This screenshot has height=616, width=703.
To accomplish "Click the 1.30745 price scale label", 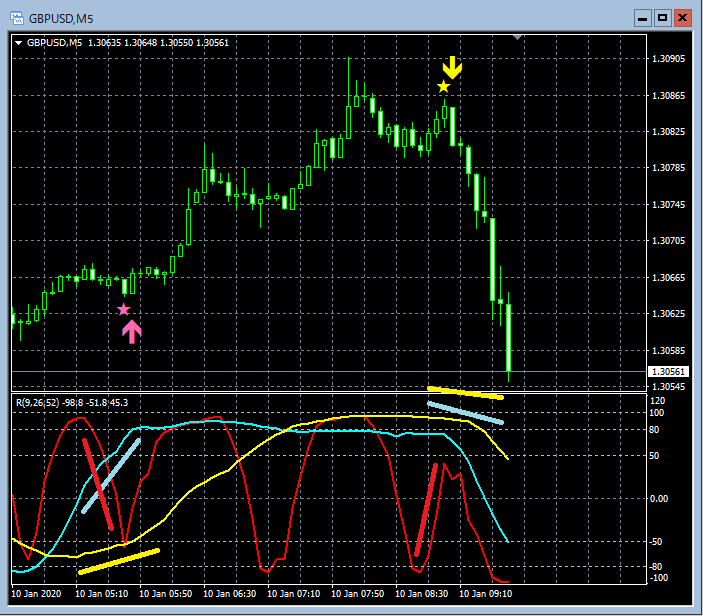I will 668,204.
